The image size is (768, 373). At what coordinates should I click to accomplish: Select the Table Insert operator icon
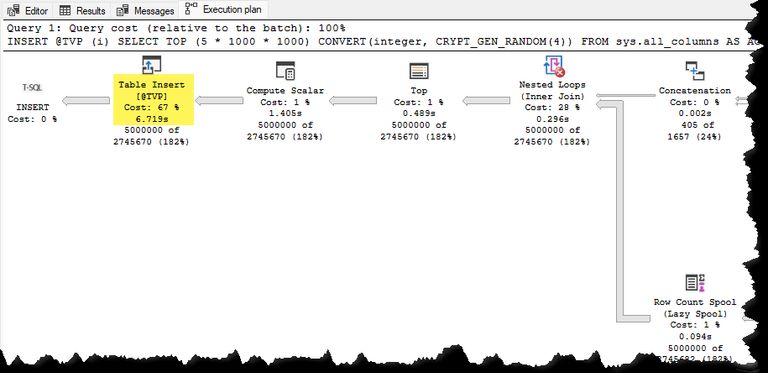[151, 65]
